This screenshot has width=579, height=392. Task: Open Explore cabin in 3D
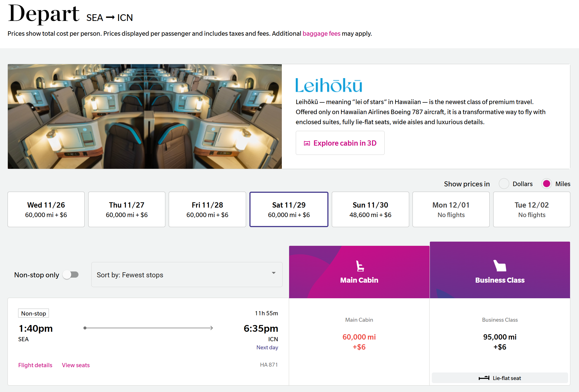(x=340, y=143)
